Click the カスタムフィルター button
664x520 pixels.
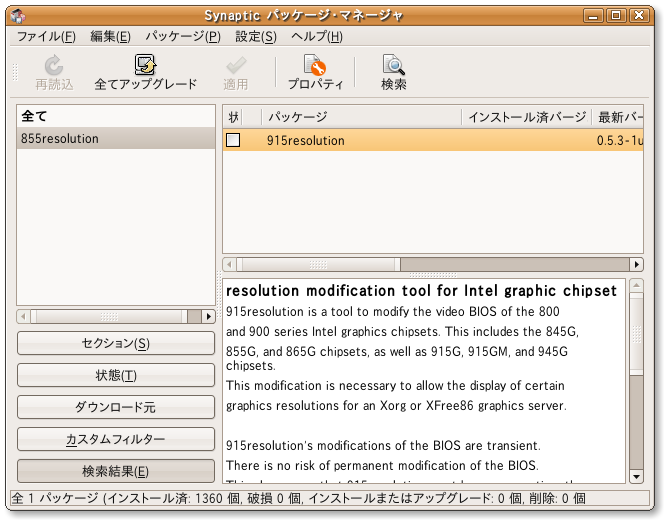click(116, 439)
